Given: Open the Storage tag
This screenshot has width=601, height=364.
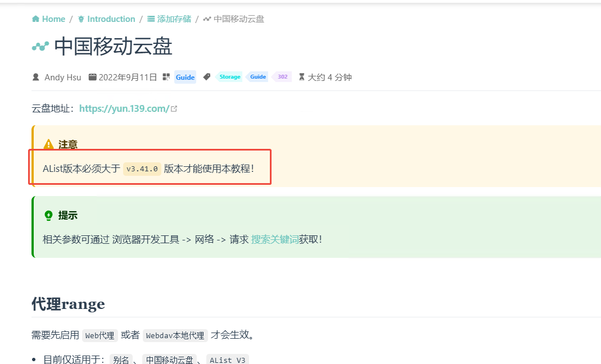Looking at the screenshot, I should point(229,76).
